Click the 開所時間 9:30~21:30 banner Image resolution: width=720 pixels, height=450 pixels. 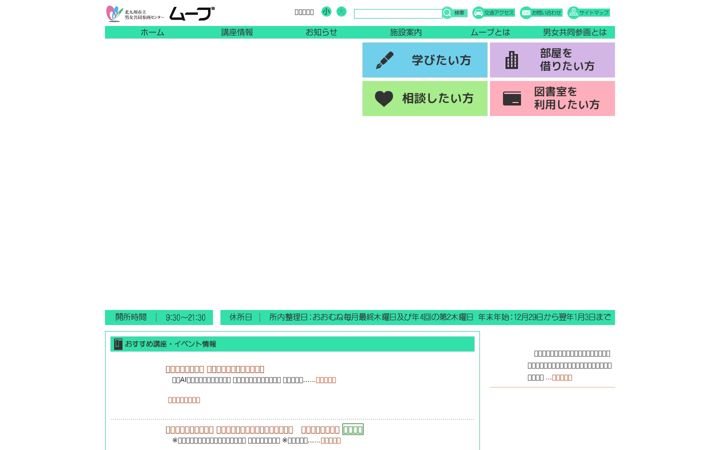(x=159, y=317)
